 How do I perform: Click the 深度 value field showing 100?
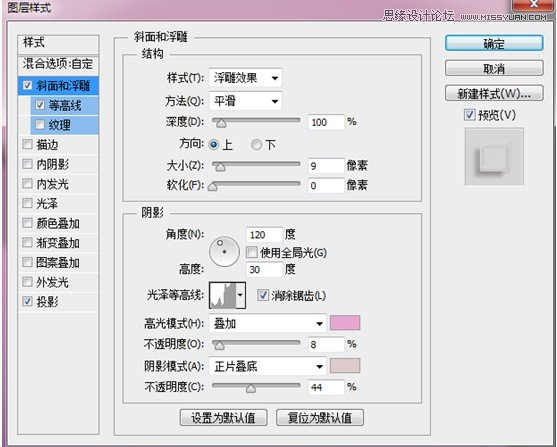(x=326, y=122)
